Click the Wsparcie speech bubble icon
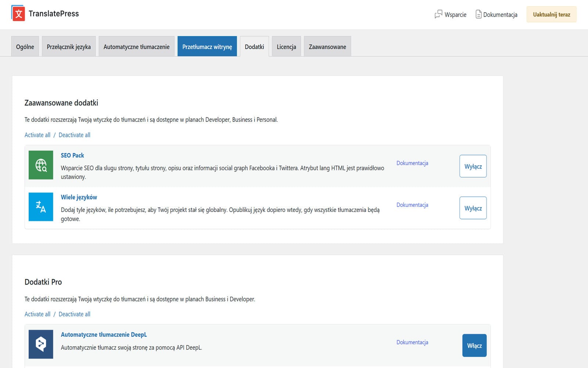This screenshot has width=588, height=368. 438,14
